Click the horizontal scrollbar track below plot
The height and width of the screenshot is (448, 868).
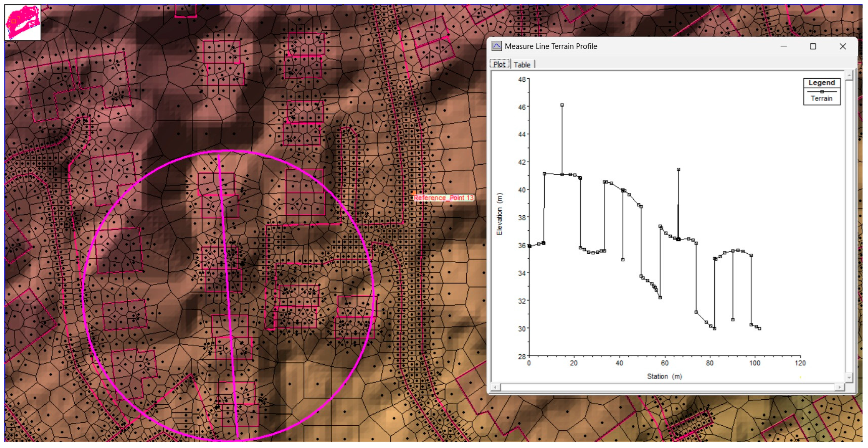point(667,387)
